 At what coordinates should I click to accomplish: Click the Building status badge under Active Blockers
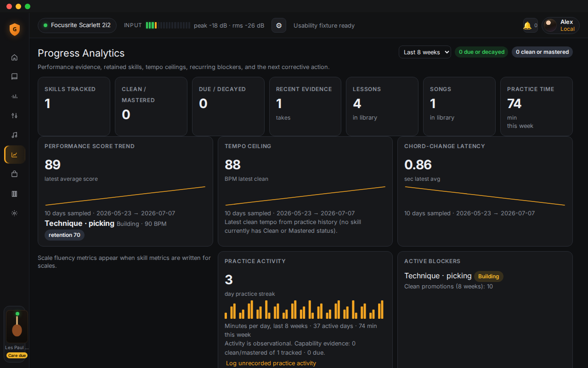point(489,276)
